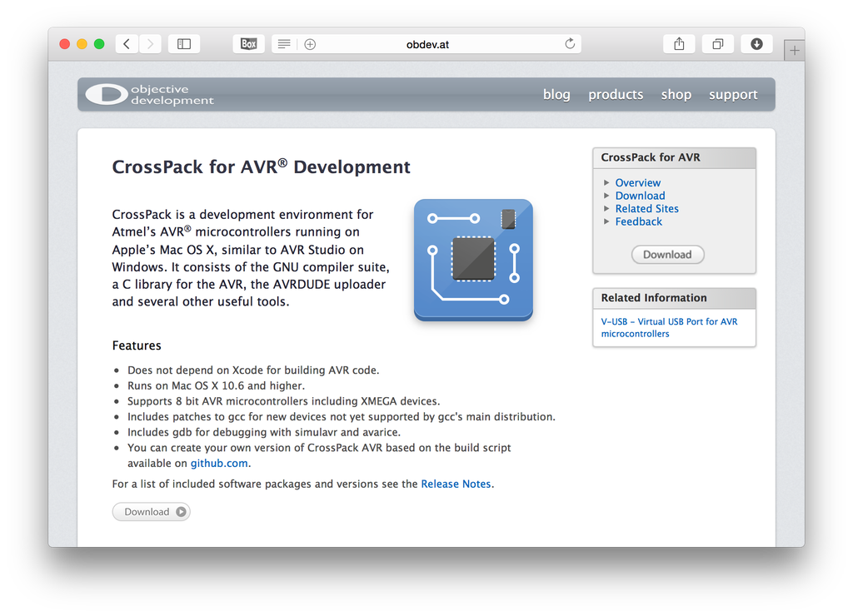Open the Safari Downloads button
Viewport: 853px width, 616px height.
coord(756,44)
